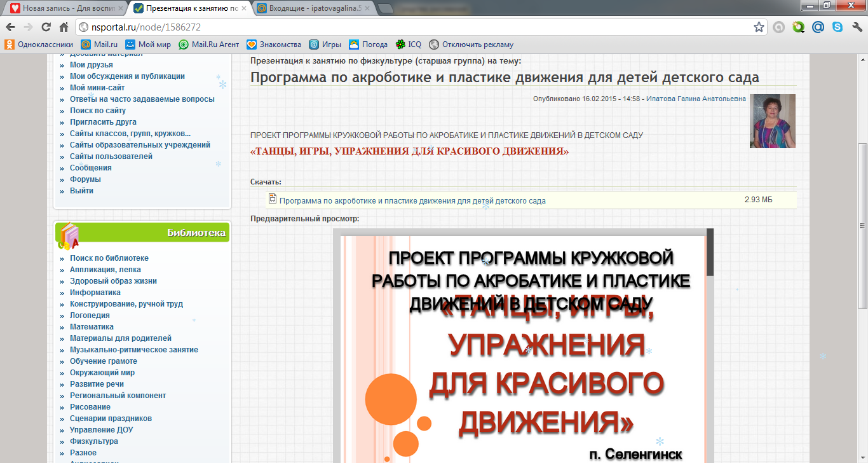868x463 pixels.
Task: Click the Skype extension icon in toolbar
Action: [837, 27]
